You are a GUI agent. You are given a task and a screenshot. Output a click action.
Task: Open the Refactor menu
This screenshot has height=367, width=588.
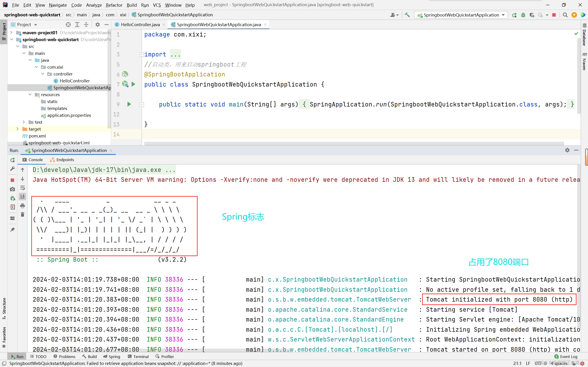(x=114, y=5)
